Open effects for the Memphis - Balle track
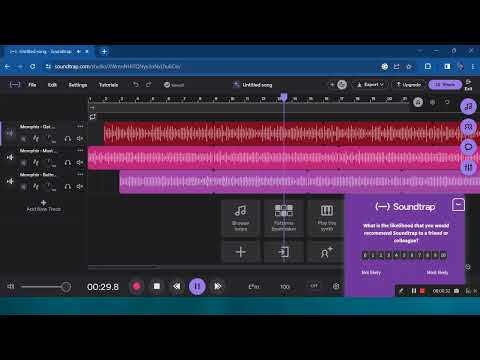 [x=36, y=186]
